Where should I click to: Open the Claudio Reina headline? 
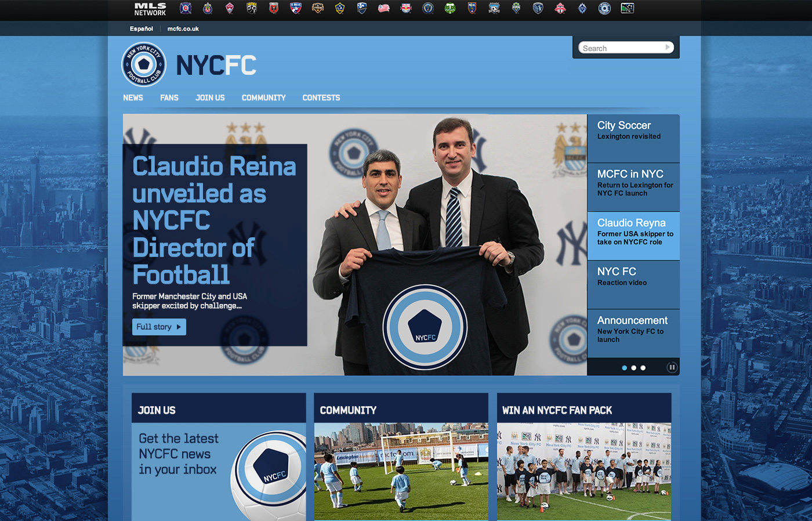click(214, 220)
